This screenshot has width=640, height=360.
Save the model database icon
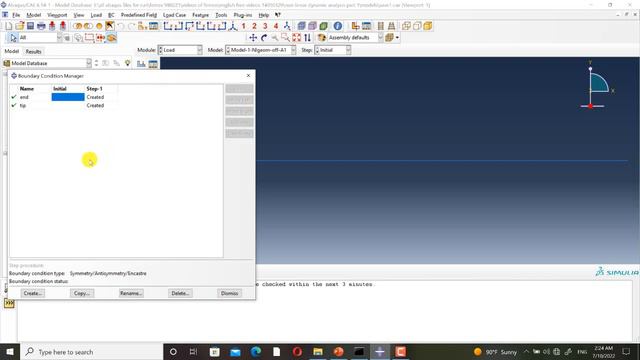click(x=30, y=26)
